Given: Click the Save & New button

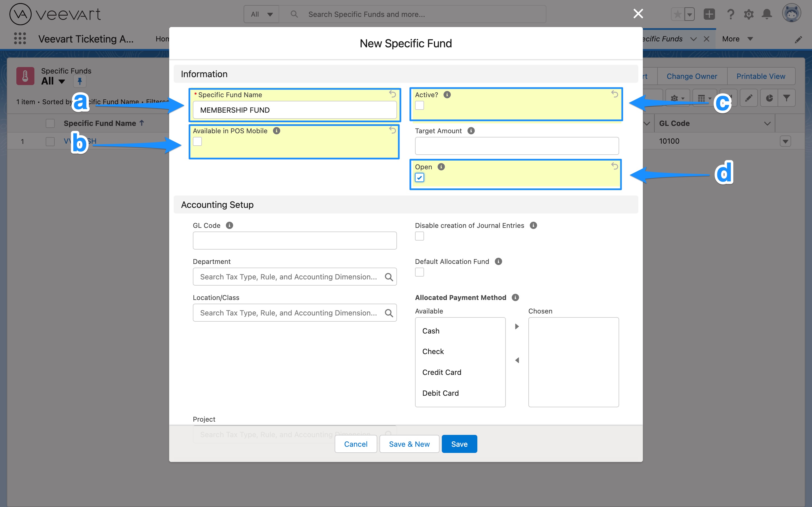Looking at the screenshot, I should [x=409, y=444].
